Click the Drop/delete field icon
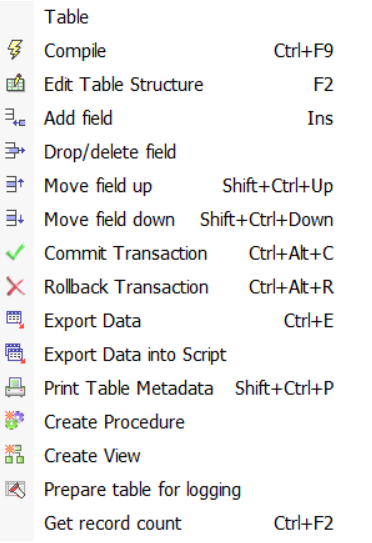The width and height of the screenshot is (372, 543). [15, 151]
